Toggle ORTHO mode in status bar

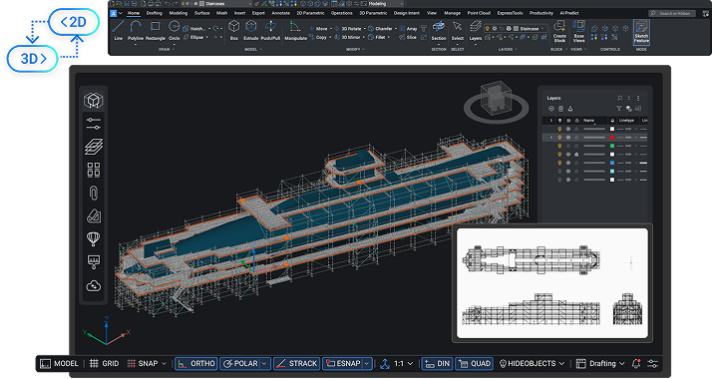[x=196, y=364]
